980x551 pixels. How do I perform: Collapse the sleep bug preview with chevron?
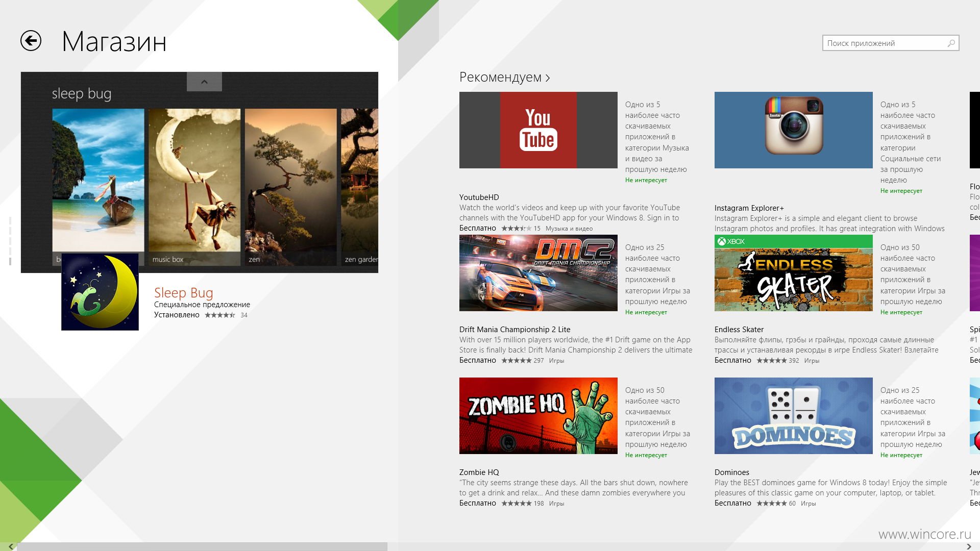click(x=204, y=82)
